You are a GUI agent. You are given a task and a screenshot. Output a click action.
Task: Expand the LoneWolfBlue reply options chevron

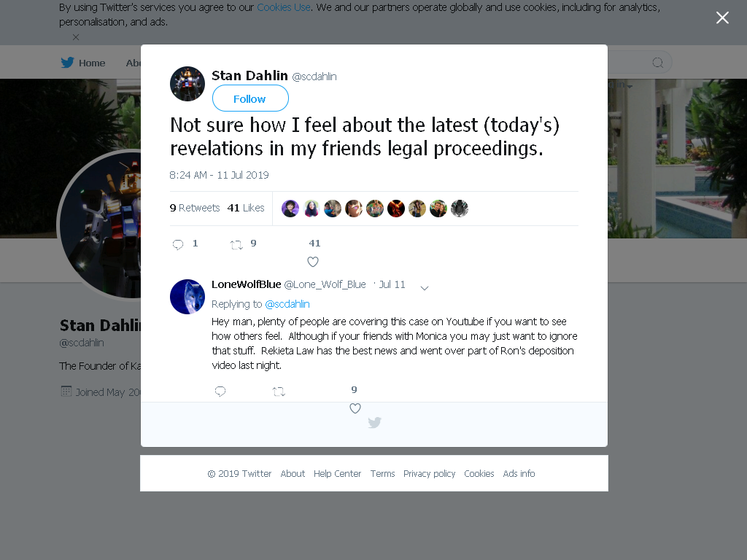[425, 287]
